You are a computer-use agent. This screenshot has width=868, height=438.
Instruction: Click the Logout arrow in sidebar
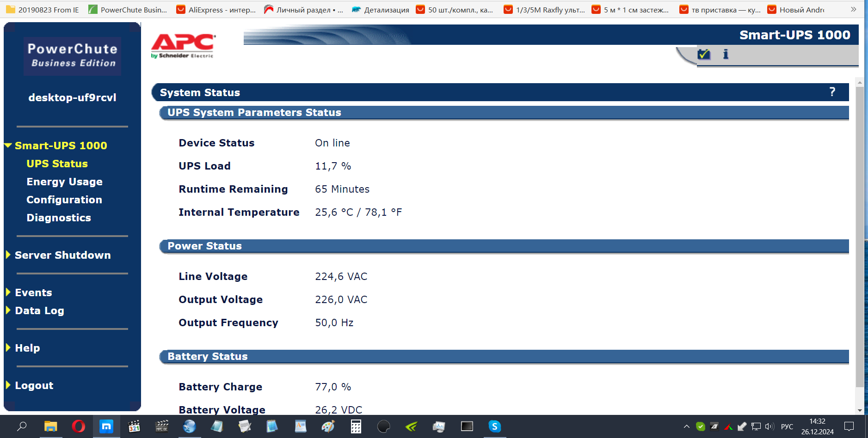pyautogui.click(x=8, y=385)
